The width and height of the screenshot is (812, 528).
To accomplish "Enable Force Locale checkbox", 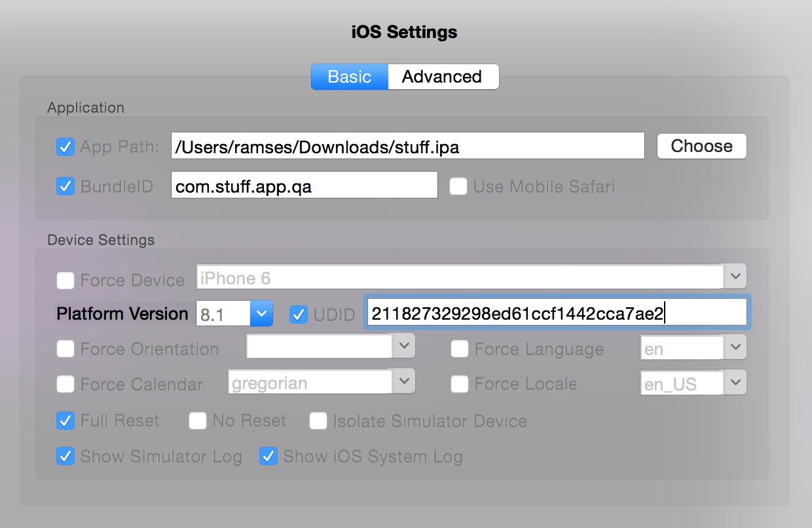I will 460,383.
